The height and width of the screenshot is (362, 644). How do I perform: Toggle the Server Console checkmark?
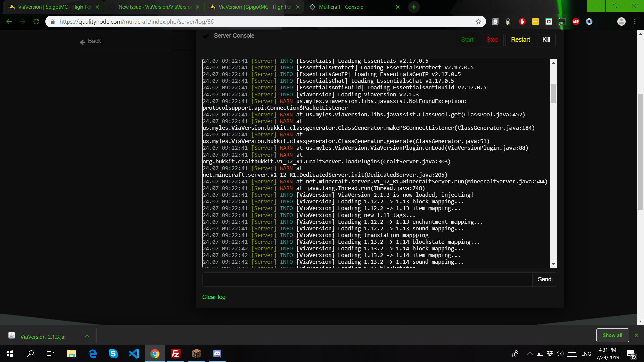tap(206, 36)
